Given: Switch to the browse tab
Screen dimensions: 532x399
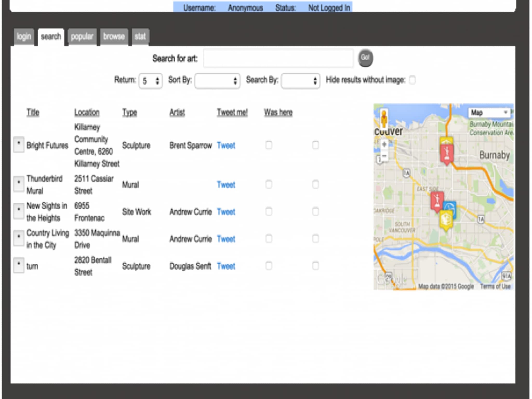Looking at the screenshot, I should [x=114, y=37].
